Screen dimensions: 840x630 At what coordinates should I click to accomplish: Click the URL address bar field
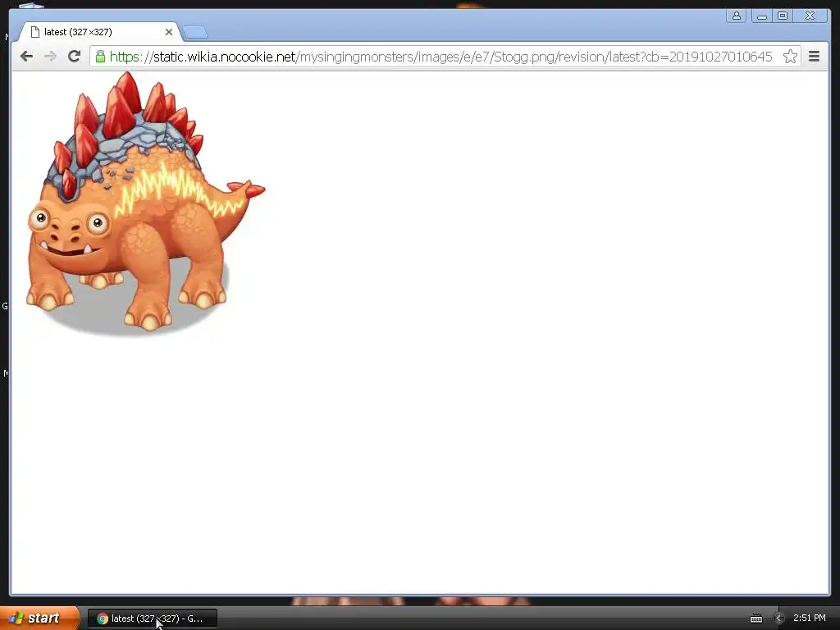click(x=445, y=57)
